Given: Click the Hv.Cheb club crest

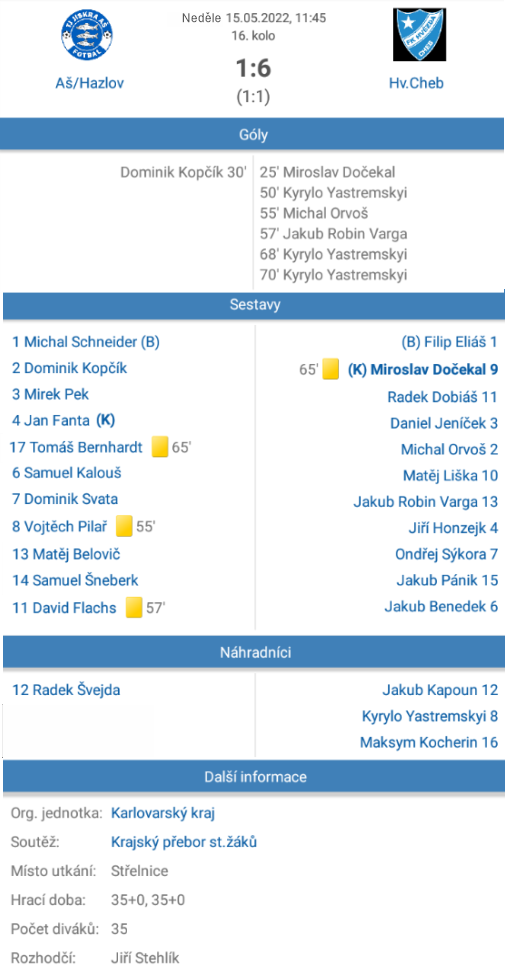Looking at the screenshot, I should [x=419, y=34].
